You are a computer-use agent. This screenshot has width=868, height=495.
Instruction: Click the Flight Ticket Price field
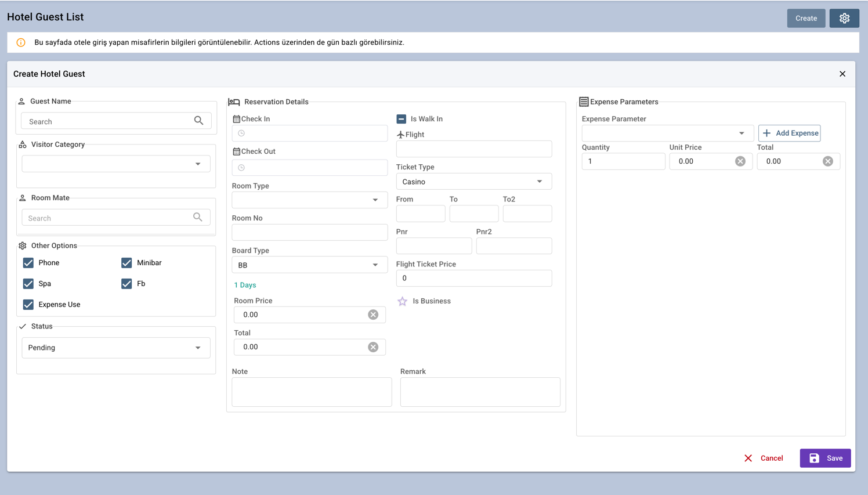[474, 279]
